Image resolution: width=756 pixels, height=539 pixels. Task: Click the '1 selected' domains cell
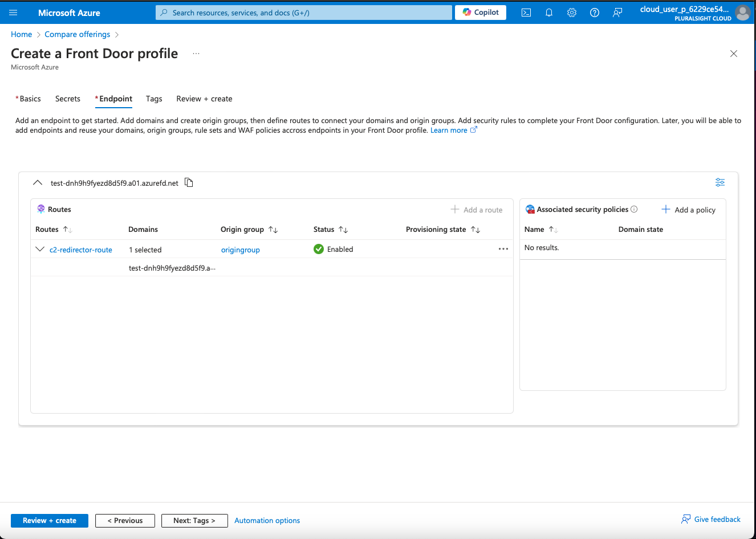click(145, 250)
